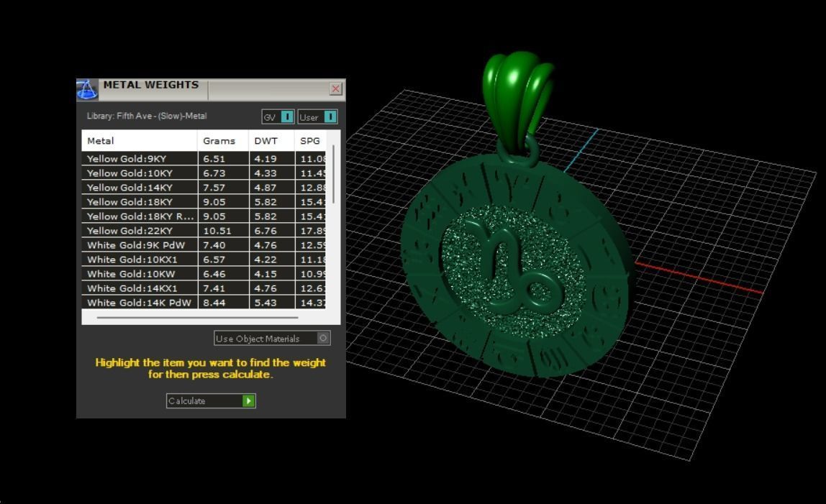Click the Grams column header
Viewport: 826px width, 504px height.
(x=220, y=141)
